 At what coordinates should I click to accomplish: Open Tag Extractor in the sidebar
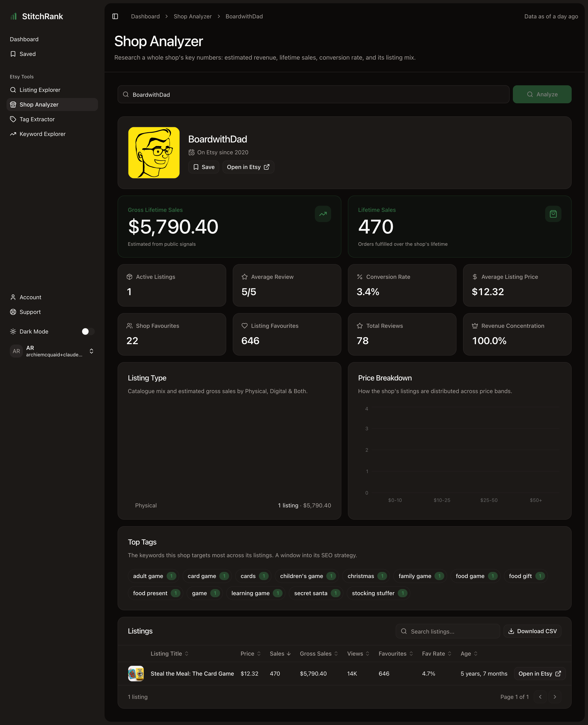point(52,119)
